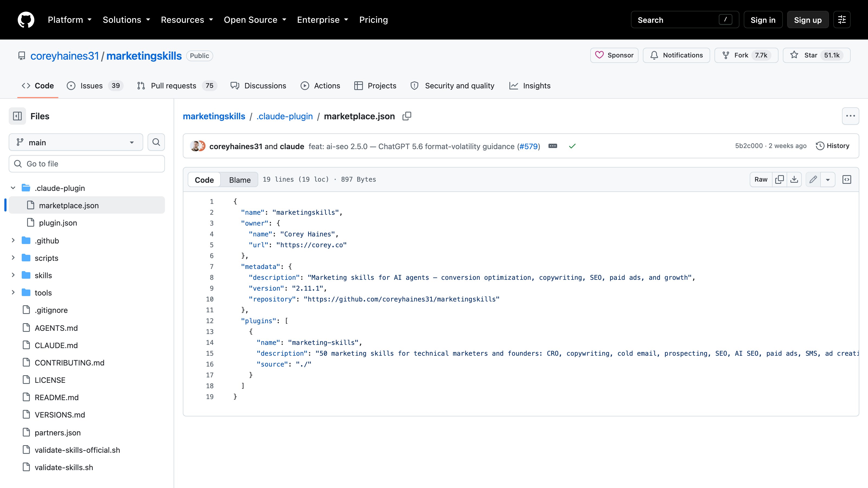Image resolution: width=868 pixels, height=488 pixels.
Task: Open commit 5b2c000
Action: tap(749, 146)
